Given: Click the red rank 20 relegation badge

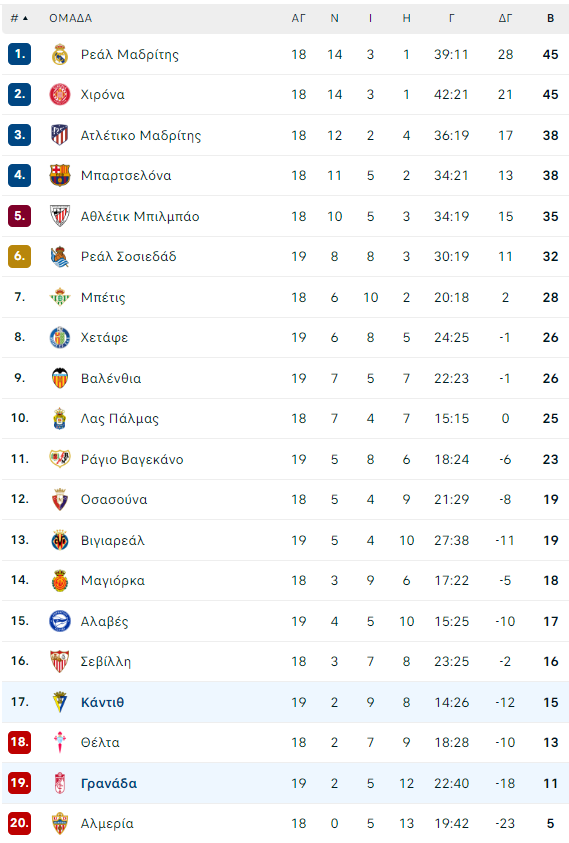Looking at the screenshot, I should pos(19,823).
